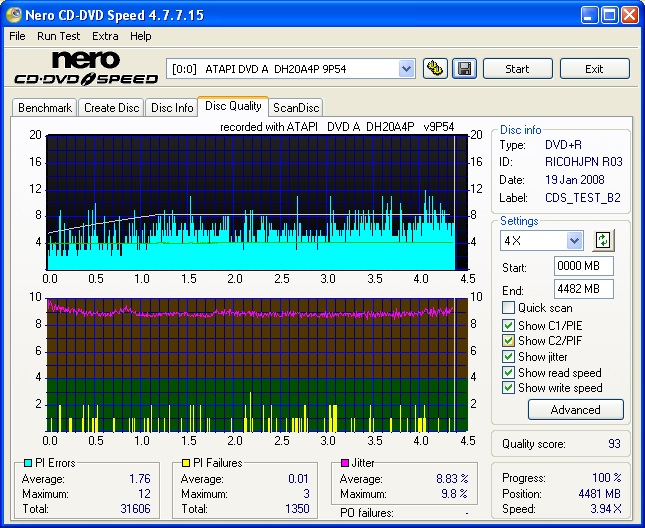
Task: Click the cyan PI Errors legend swatch
Action: tap(28, 463)
